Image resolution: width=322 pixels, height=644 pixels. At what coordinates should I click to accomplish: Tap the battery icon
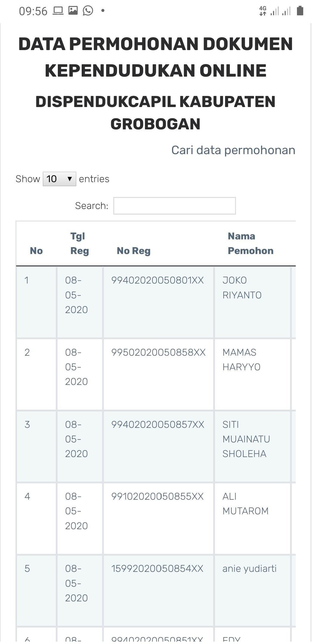[x=300, y=11]
